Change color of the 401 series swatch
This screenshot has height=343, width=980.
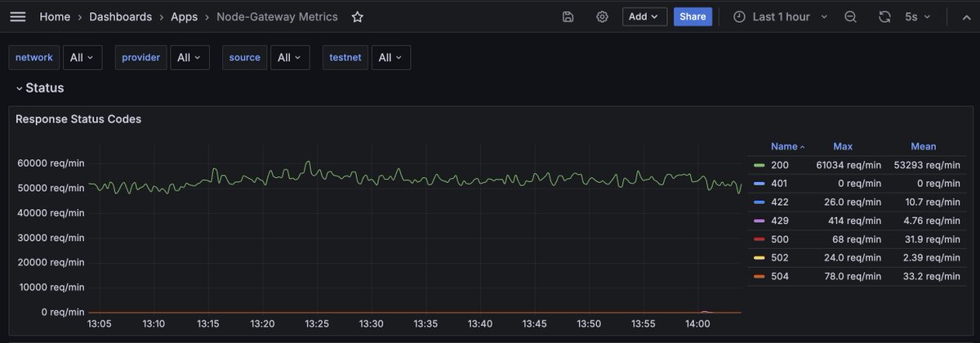(x=759, y=184)
